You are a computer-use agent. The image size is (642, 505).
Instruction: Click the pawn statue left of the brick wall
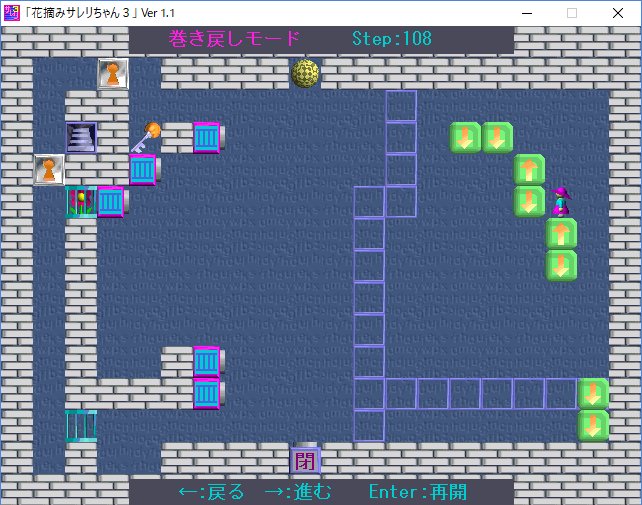point(49,169)
